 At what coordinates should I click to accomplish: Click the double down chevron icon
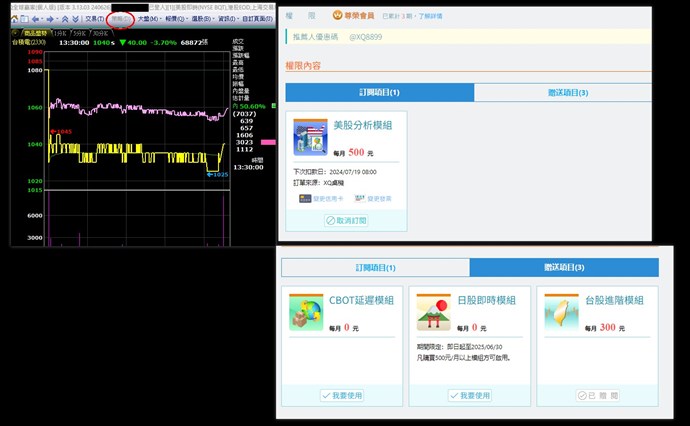point(75,19)
